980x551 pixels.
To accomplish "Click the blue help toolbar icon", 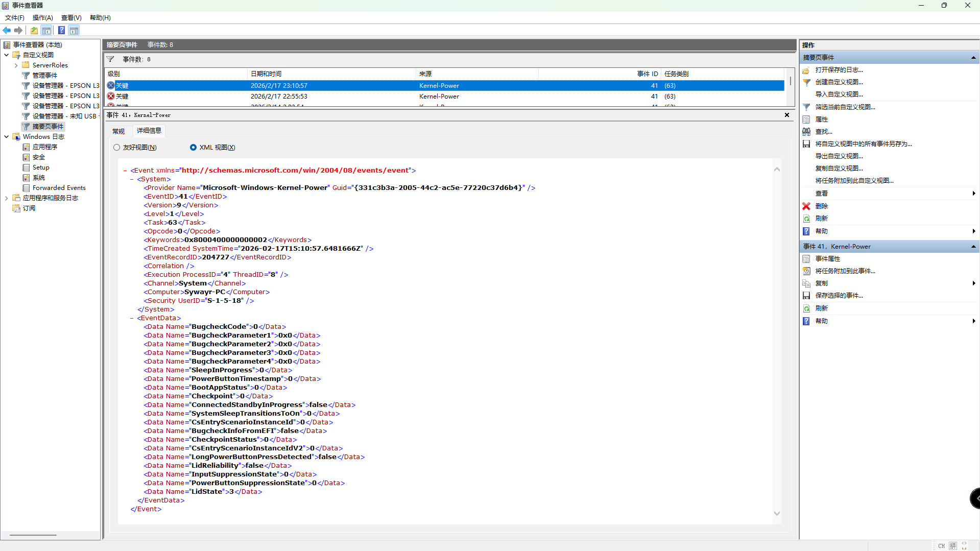I will click(61, 30).
